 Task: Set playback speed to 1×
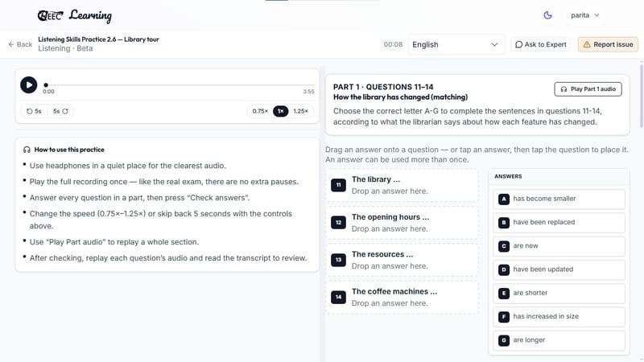point(280,111)
